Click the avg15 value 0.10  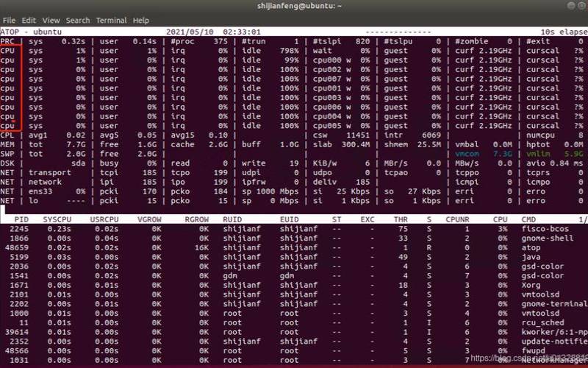coord(218,135)
